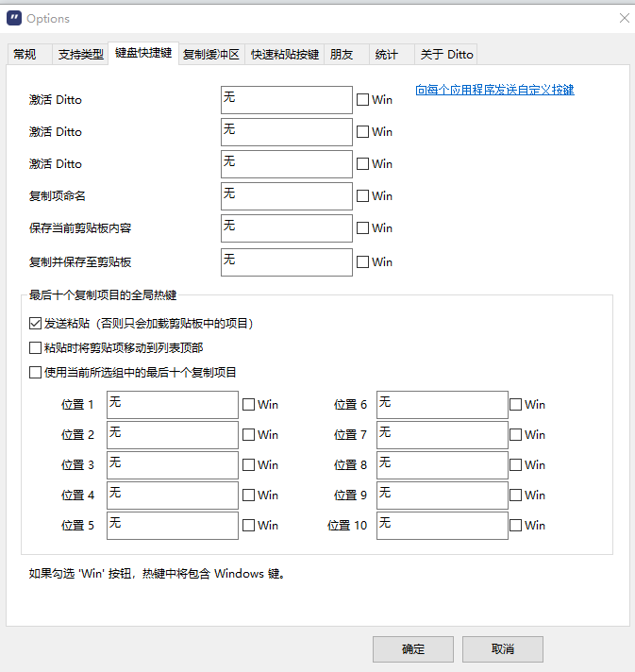This screenshot has width=635, height=672.
Task: Click the 复制项命名 hotkey field
Action: click(x=287, y=196)
